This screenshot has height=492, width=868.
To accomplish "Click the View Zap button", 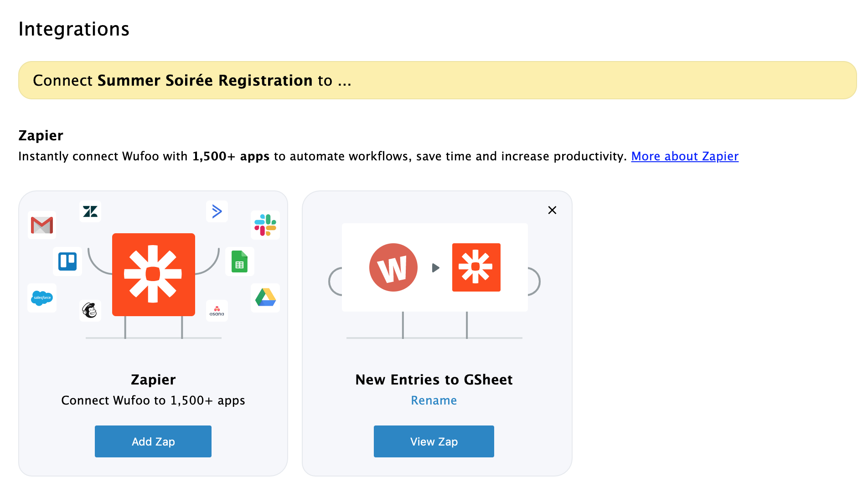I will click(434, 441).
